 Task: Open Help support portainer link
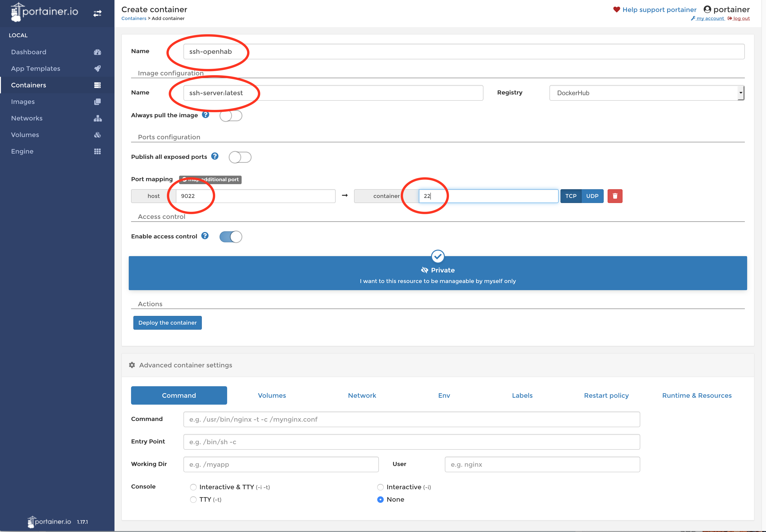[659, 10]
